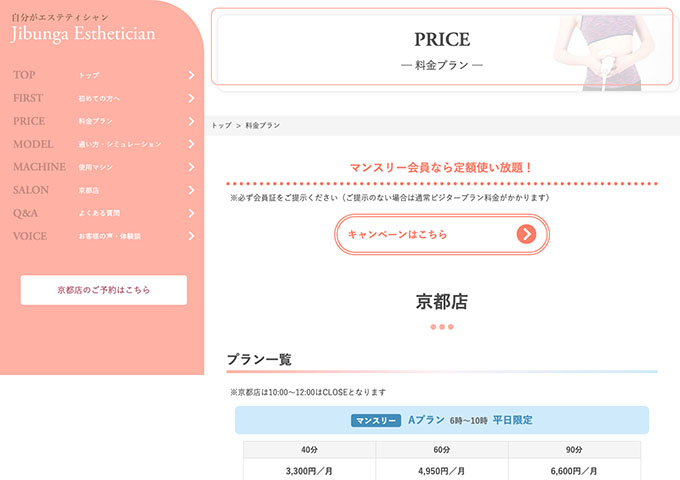The width and height of the screenshot is (680, 480).
Task: Click the chevron arrow beside MACHINE
Action: (x=190, y=167)
